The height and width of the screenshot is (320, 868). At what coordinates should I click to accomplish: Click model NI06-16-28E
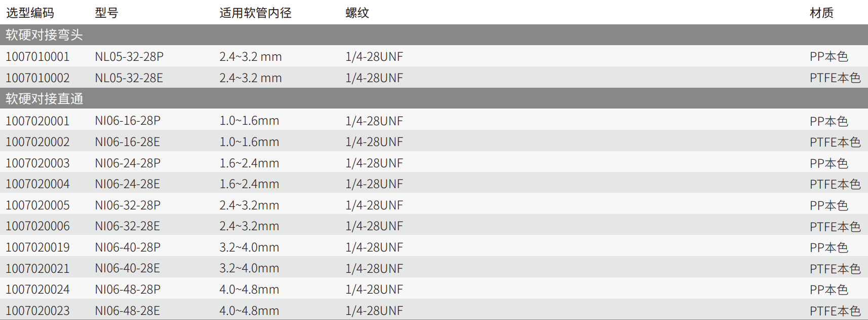tap(127, 142)
